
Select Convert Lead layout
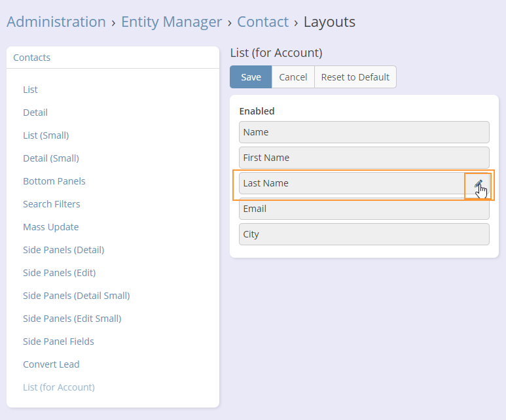point(51,364)
